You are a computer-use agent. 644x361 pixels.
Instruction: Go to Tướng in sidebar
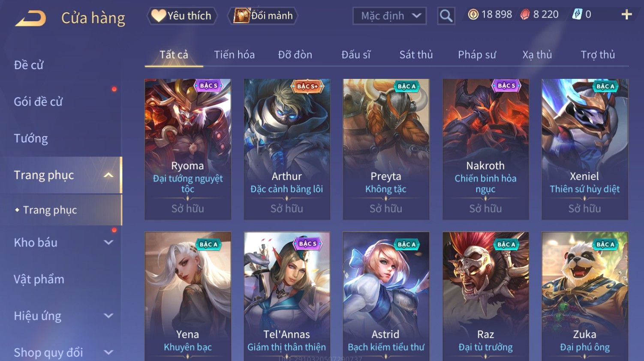point(31,138)
